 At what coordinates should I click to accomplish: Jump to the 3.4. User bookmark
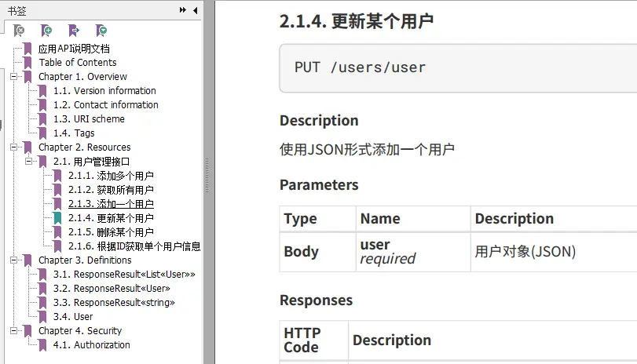73,317
